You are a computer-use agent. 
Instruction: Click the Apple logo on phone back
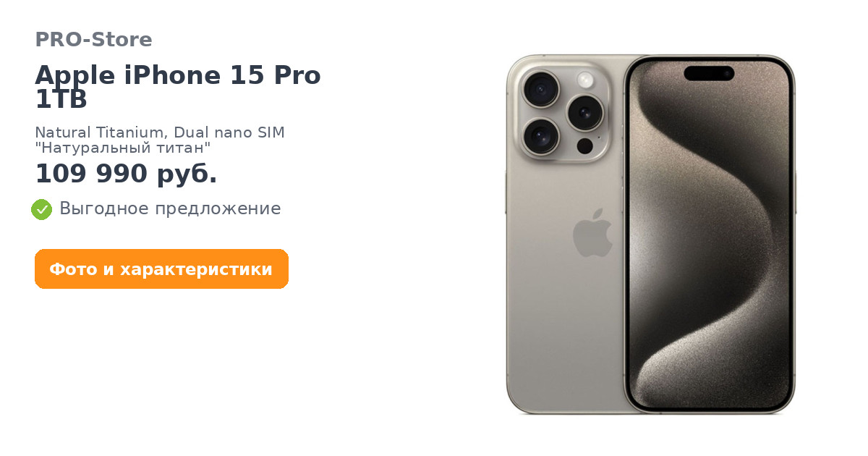(x=592, y=233)
